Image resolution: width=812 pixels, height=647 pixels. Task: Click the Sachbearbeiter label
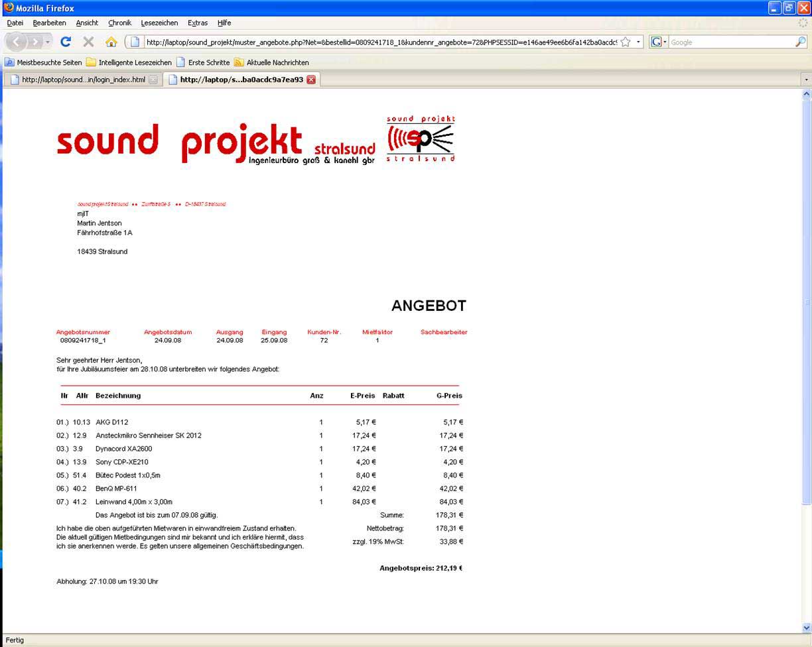pyautogui.click(x=444, y=332)
